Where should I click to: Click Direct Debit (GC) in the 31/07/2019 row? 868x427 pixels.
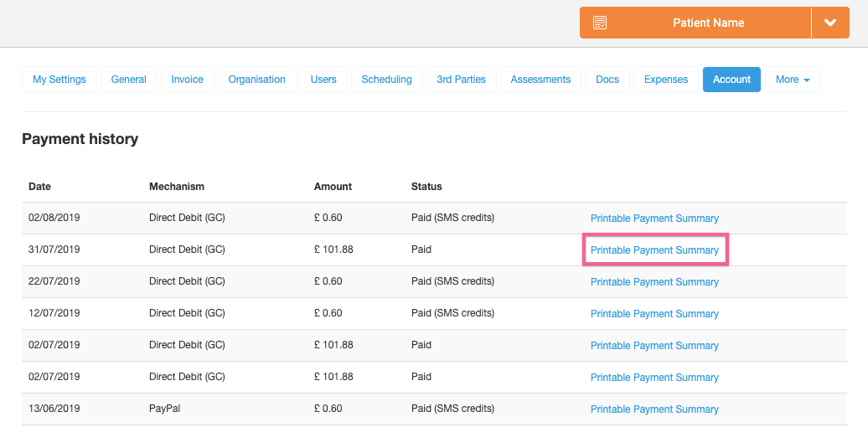click(x=187, y=250)
